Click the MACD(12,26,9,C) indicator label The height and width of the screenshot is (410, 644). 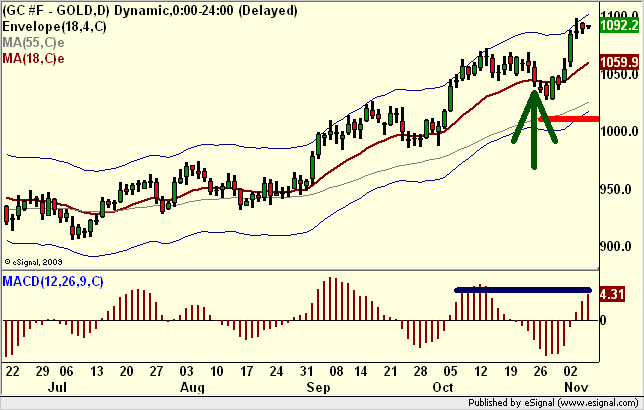(53, 282)
